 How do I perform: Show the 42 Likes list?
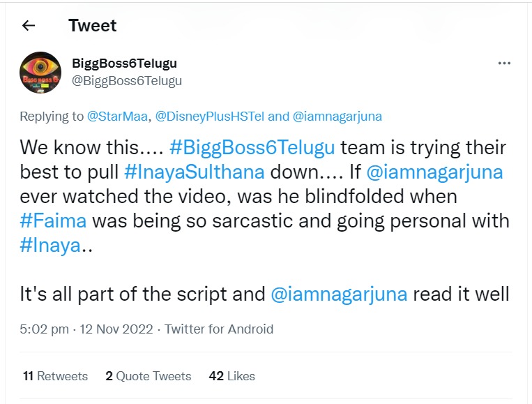(x=232, y=376)
